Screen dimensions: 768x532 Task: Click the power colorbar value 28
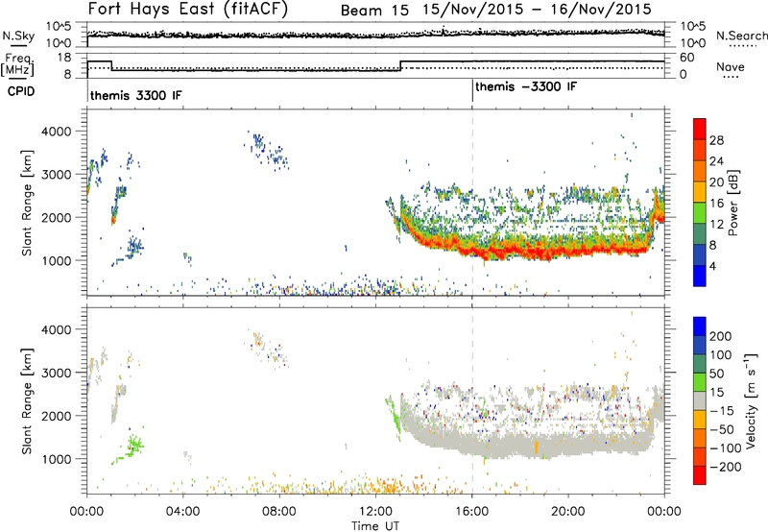tap(716, 140)
